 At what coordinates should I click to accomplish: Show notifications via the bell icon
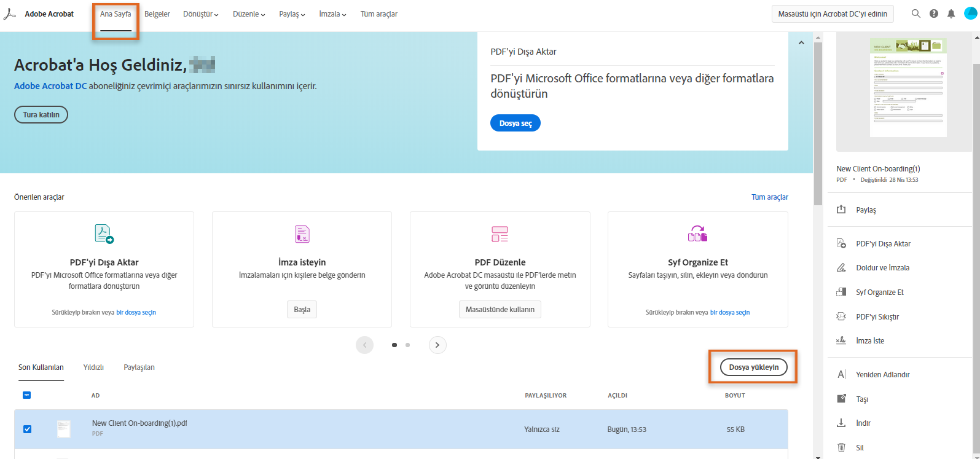[951, 14]
